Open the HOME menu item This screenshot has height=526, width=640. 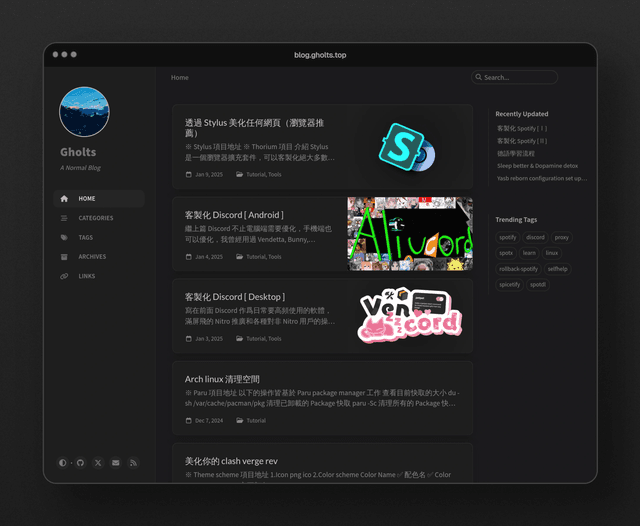point(99,199)
